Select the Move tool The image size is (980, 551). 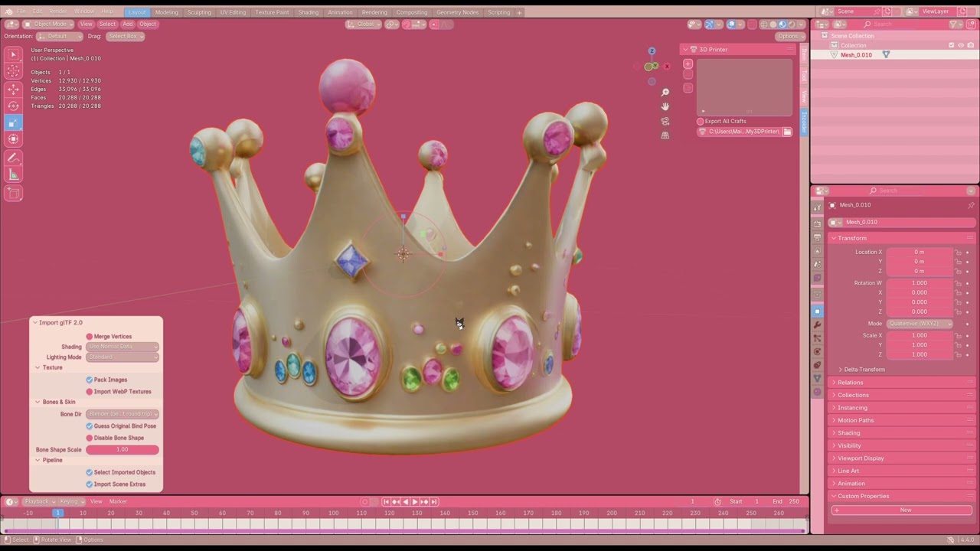tap(13, 89)
